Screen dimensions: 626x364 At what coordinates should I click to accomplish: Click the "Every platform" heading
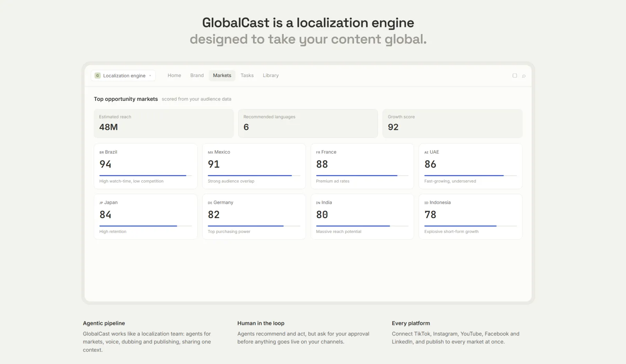pyautogui.click(x=411, y=323)
